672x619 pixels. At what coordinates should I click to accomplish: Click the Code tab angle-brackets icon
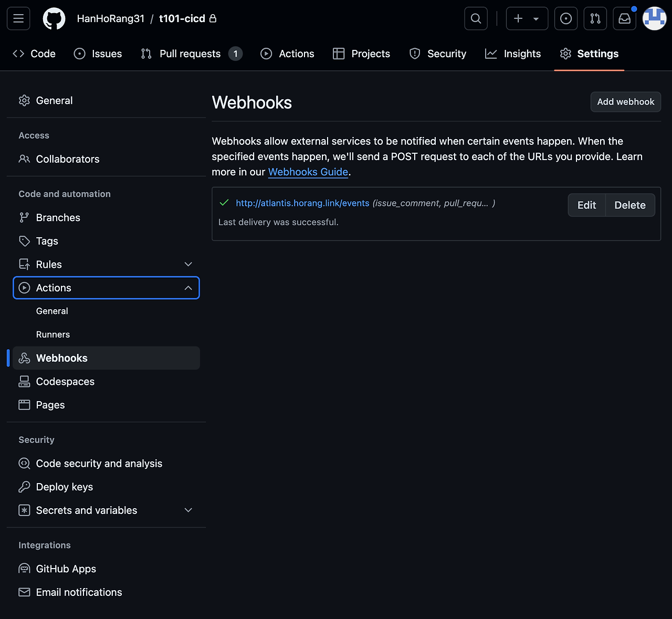tap(18, 54)
